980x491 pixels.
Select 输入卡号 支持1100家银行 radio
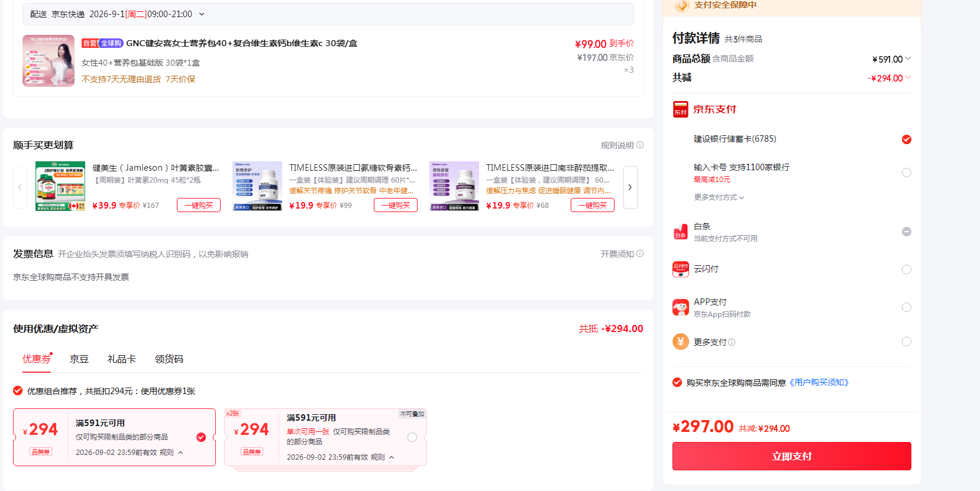pyautogui.click(x=907, y=173)
